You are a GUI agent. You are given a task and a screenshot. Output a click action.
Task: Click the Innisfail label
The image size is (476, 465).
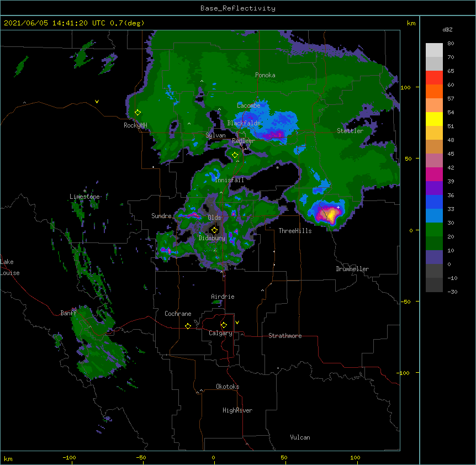[x=229, y=180]
